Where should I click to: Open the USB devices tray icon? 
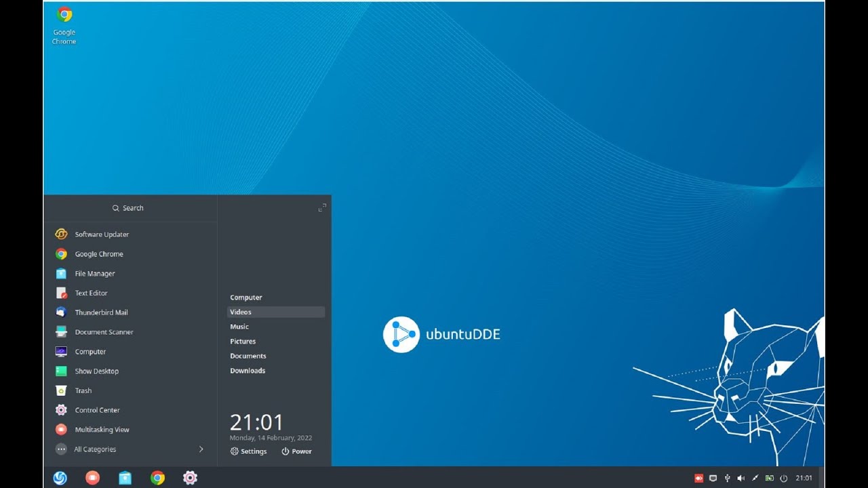point(727,478)
